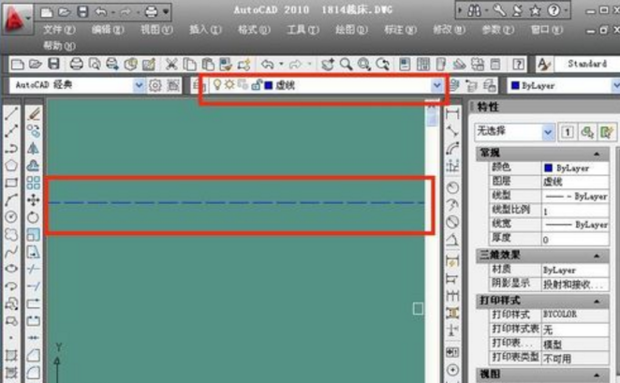The height and width of the screenshot is (383, 620).
Task: Click search binoculars in title bar InfoCenter
Action: 474,11
